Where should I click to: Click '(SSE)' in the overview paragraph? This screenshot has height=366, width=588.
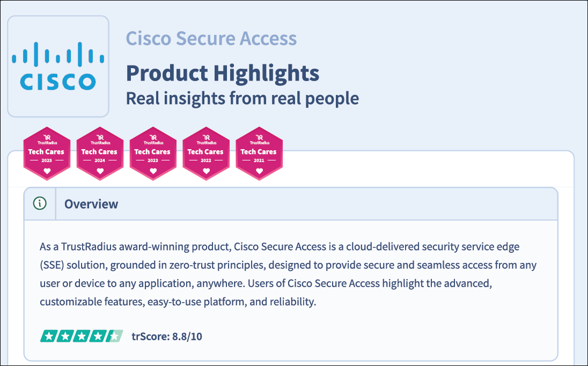53,265
